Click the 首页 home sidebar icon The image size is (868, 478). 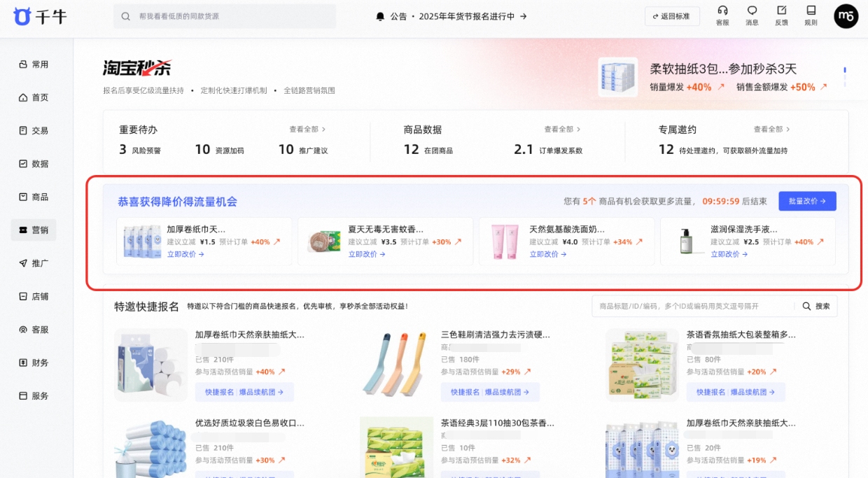click(x=23, y=97)
